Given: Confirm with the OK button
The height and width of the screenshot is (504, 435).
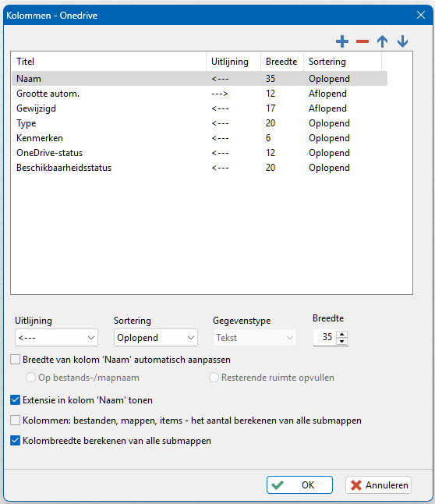Looking at the screenshot, I should (x=299, y=484).
